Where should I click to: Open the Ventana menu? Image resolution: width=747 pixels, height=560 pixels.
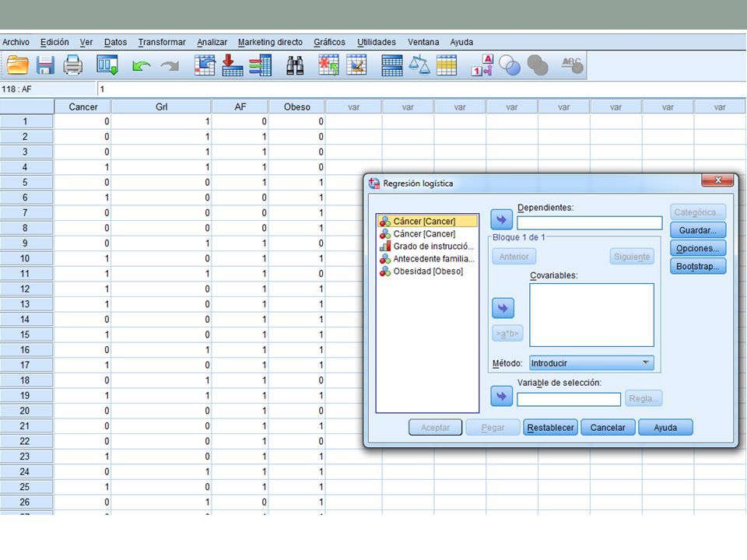(423, 42)
